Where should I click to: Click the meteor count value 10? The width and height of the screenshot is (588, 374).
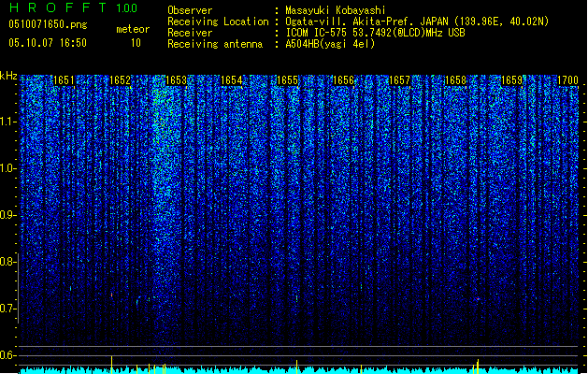tap(136, 43)
